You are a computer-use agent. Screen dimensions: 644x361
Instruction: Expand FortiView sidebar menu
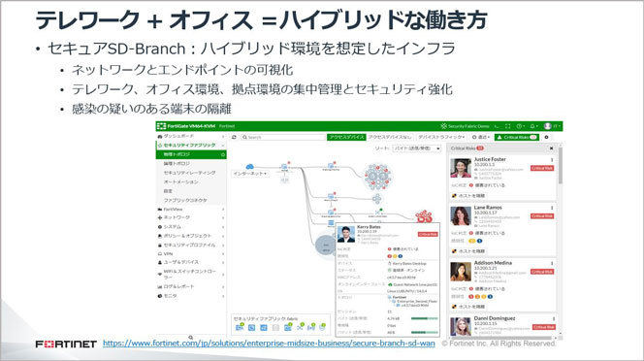coord(191,209)
